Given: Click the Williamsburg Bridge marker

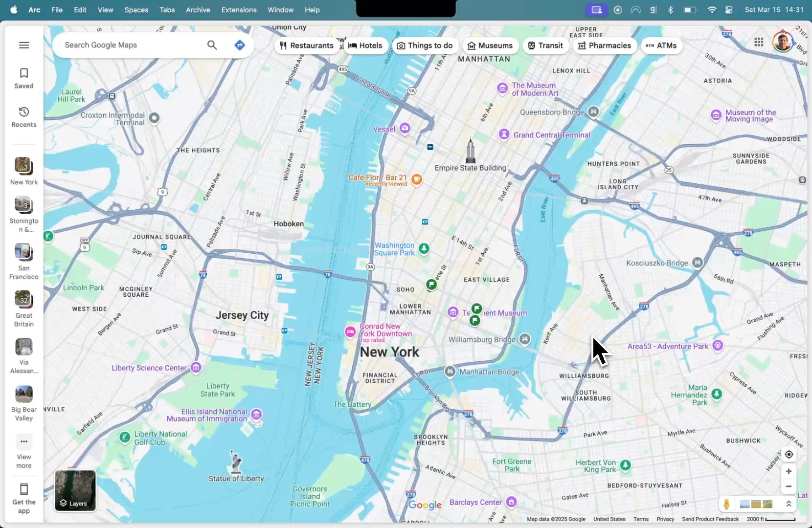Looking at the screenshot, I should (525, 338).
